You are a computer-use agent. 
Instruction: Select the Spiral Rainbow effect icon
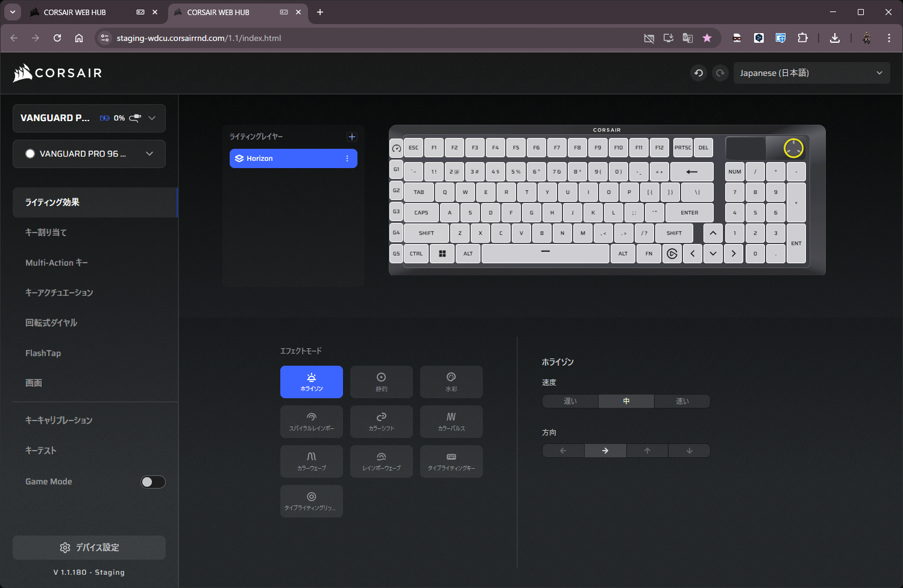click(312, 417)
